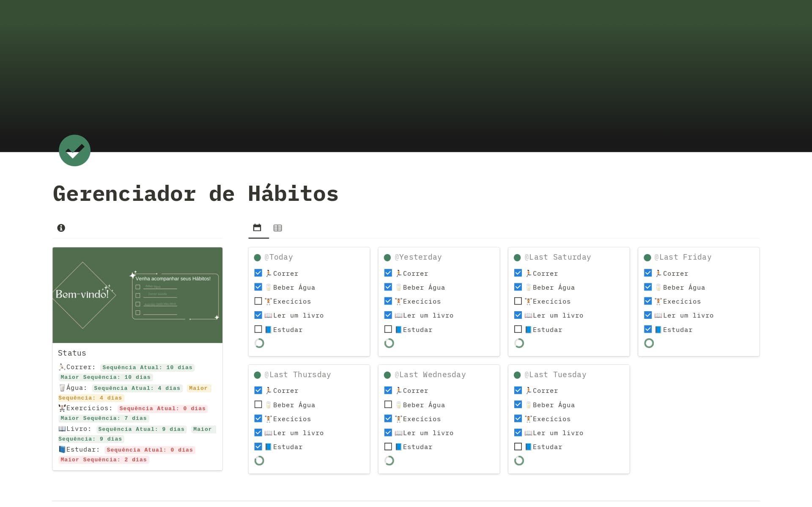Uncheck Beber Água on @Last Friday card
Screen dimensions: 812x507
pos(648,287)
